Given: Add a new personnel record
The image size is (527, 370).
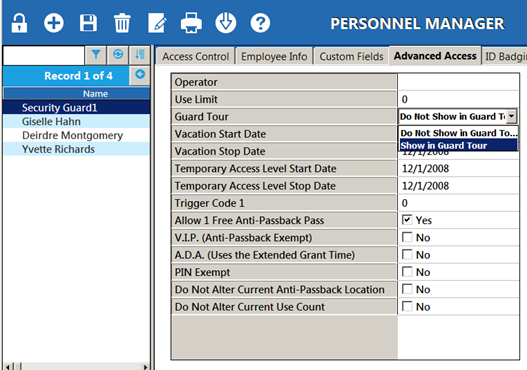Looking at the screenshot, I should point(54,23).
